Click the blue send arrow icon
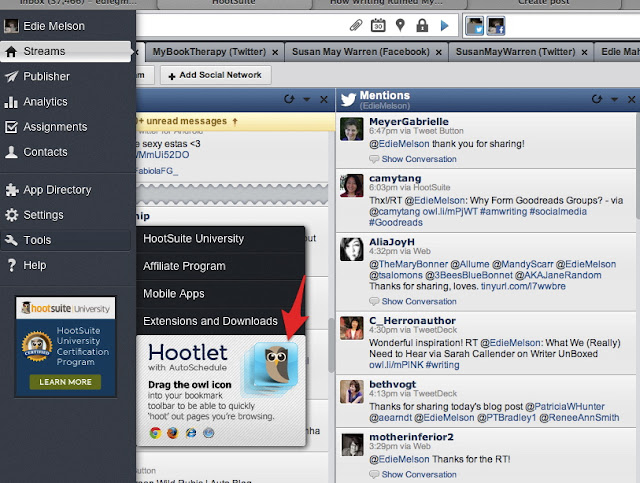This screenshot has width=640, height=483. coord(444,26)
